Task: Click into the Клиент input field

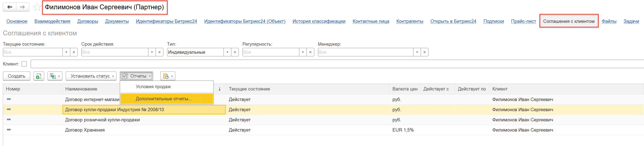Action: [x=325, y=64]
